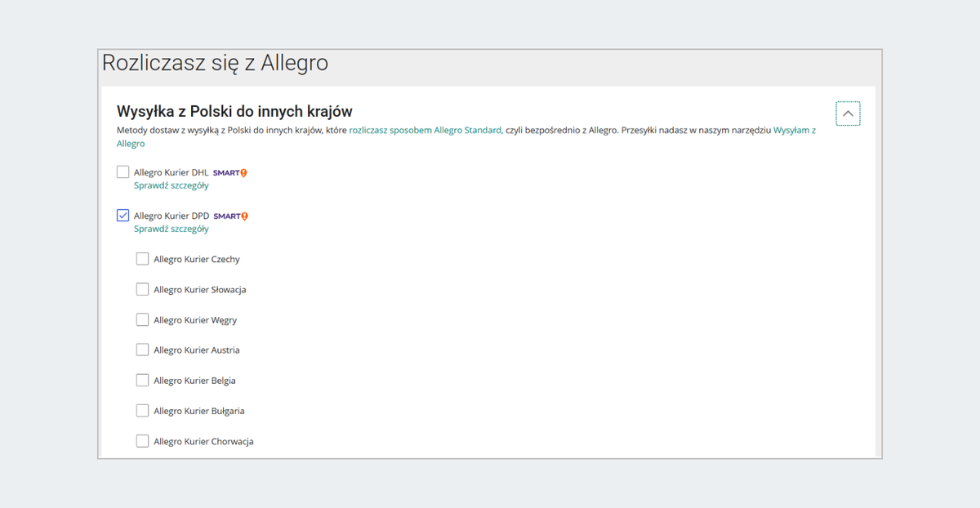980x508 pixels.
Task: Enable Allegro Kurier DHL checkbox
Action: pos(123,172)
